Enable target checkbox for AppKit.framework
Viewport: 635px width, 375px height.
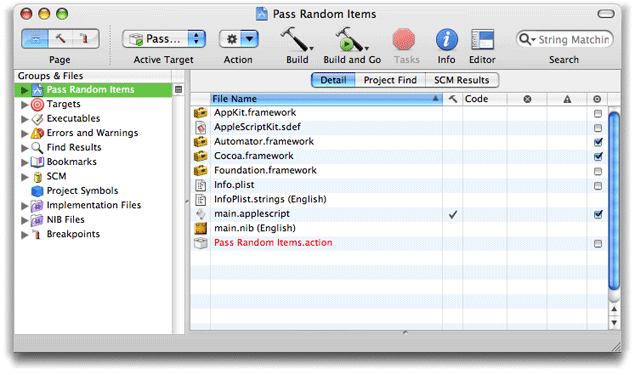(598, 114)
